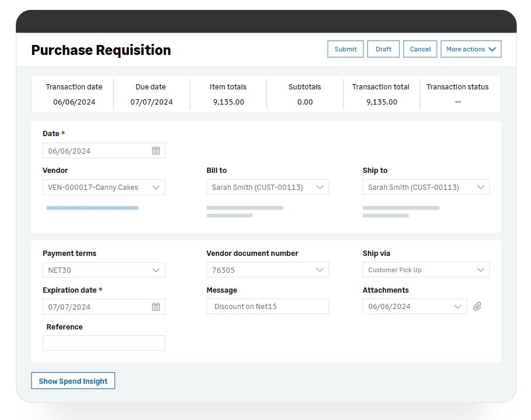This screenshot has height=420, width=531.
Task: Submit the purchase requisition
Action: (x=345, y=49)
